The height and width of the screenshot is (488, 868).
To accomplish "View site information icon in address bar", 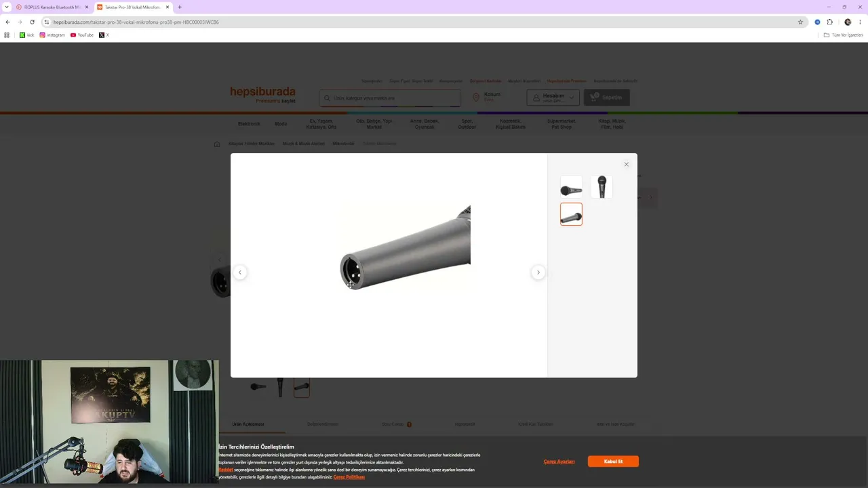I will click(47, 22).
